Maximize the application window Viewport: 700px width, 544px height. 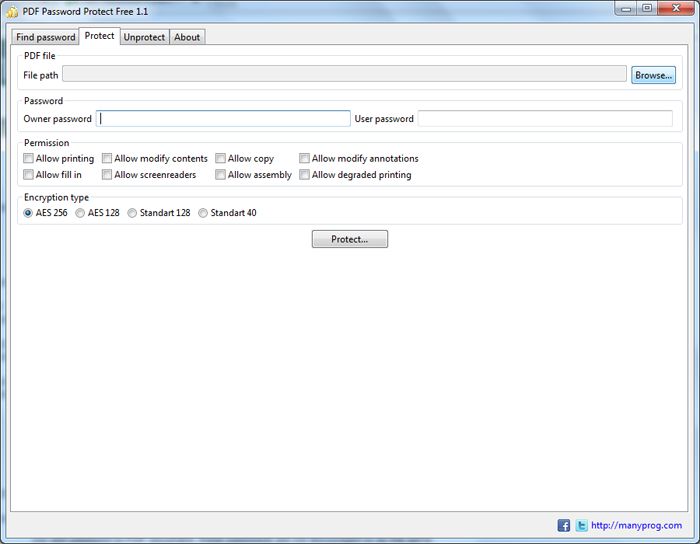coord(647,8)
